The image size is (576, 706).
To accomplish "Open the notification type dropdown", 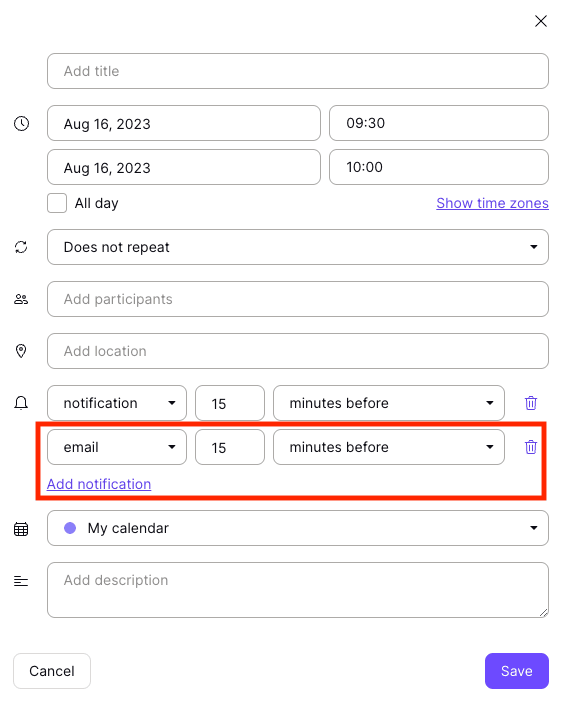I will coord(117,403).
